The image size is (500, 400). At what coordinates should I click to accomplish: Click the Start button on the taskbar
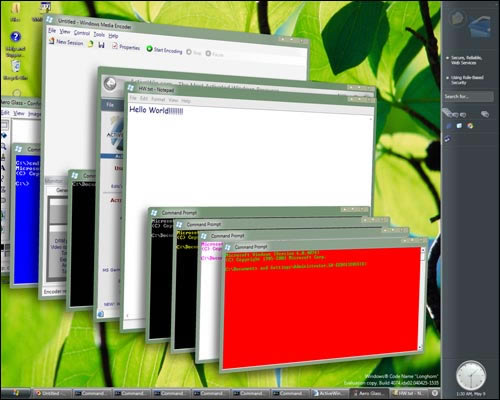click(15, 393)
